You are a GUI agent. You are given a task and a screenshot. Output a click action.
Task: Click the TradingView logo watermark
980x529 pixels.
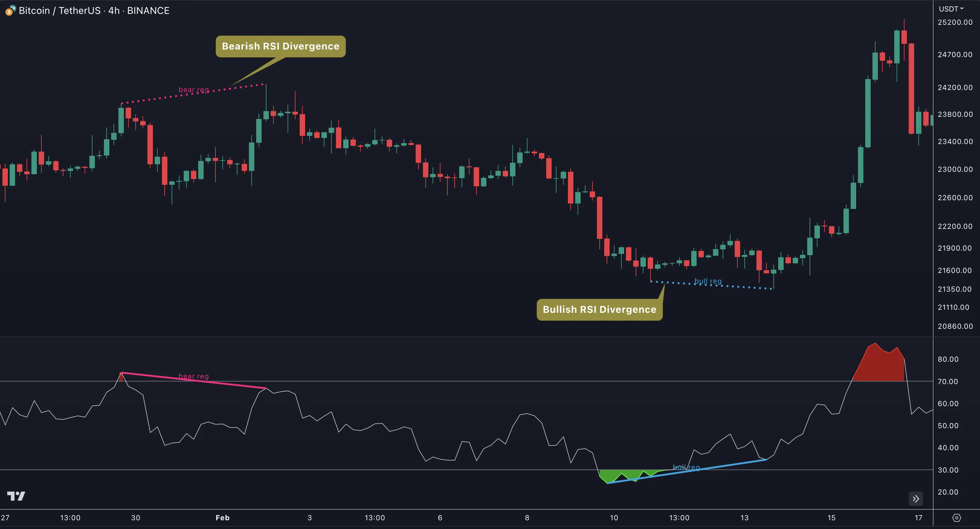(16, 496)
